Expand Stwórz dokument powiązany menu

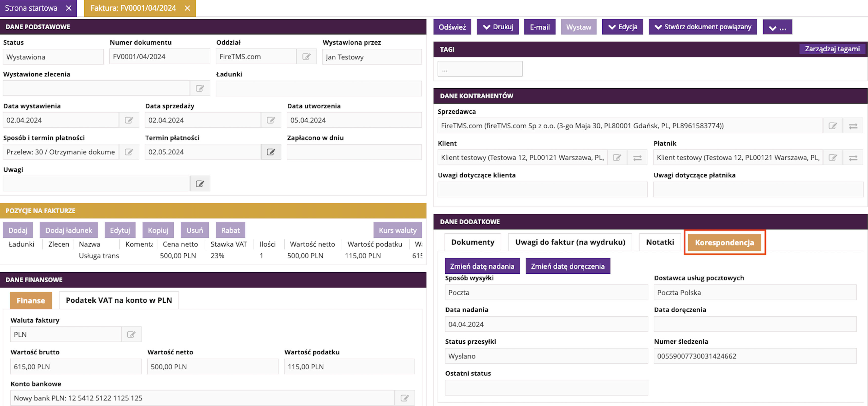[x=703, y=27]
